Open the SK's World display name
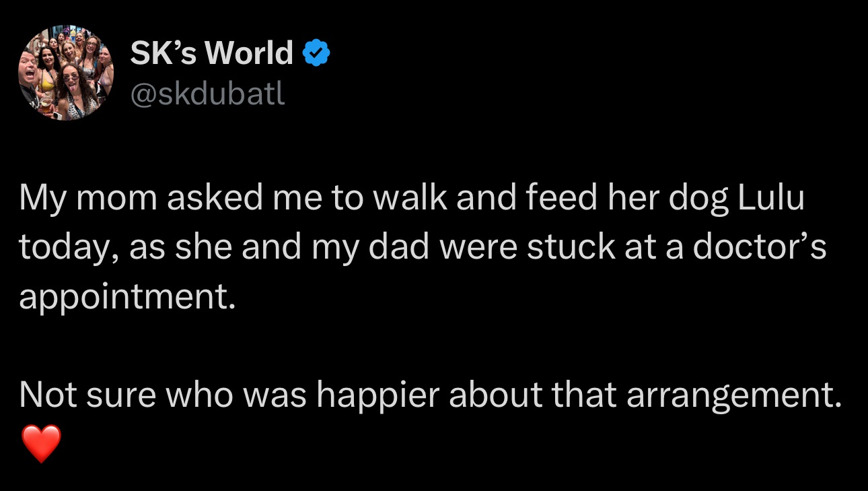868x491 pixels. click(x=211, y=53)
